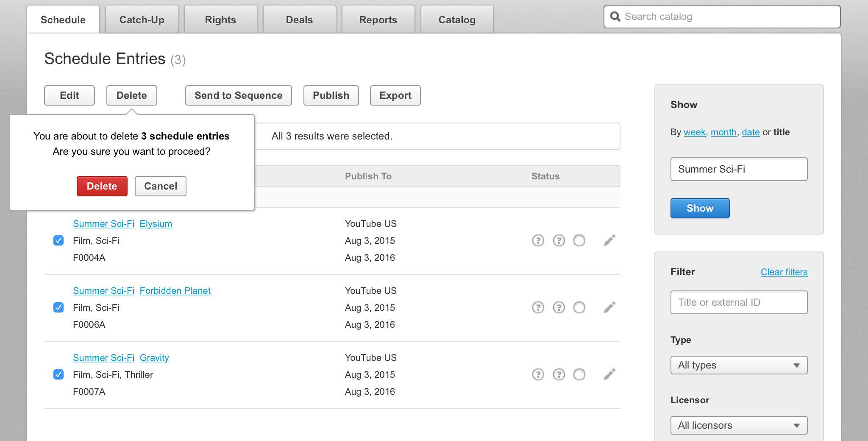Click the empty circle status icon for Gravity
Viewport: 868px width, 441px height.
point(579,374)
